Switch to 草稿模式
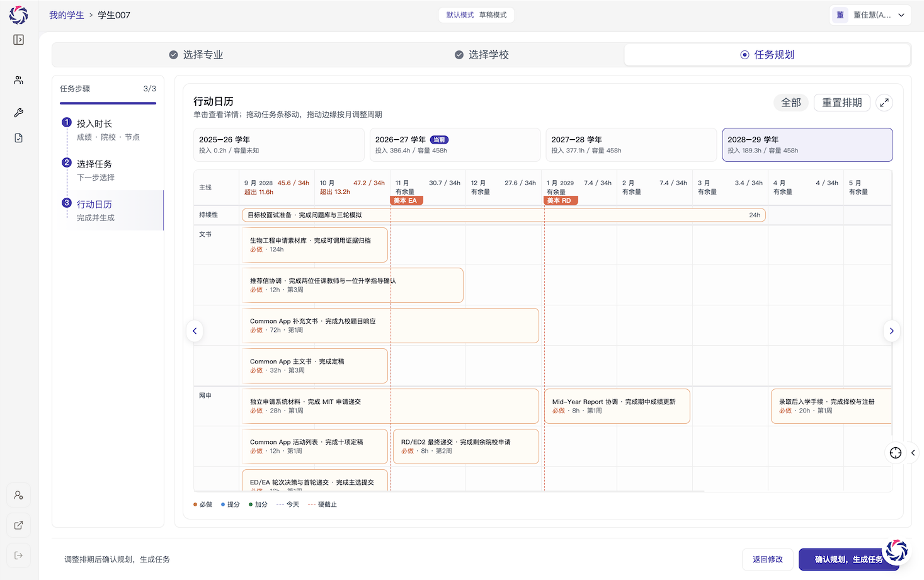The image size is (924, 580). coord(493,15)
